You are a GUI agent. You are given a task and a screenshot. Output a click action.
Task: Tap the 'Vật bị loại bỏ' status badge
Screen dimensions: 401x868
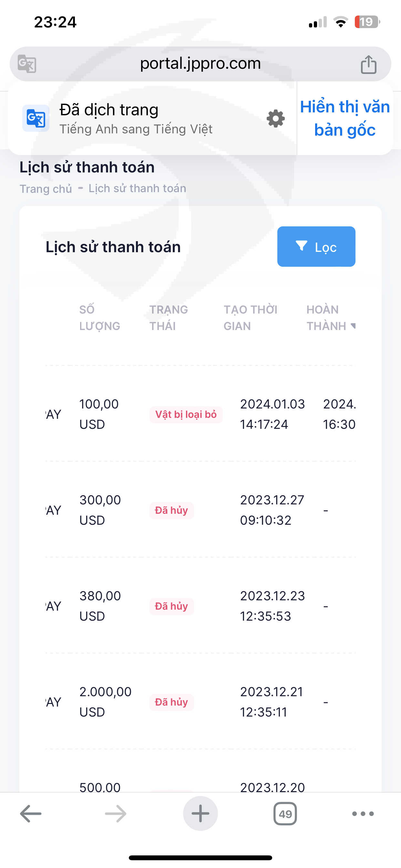pos(186,414)
